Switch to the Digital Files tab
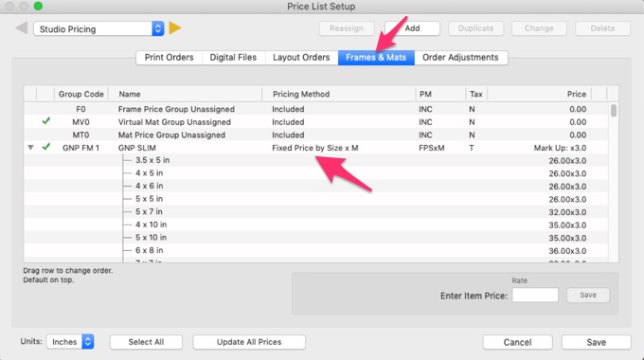Viewport: 644px width, 360px height. point(233,58)
